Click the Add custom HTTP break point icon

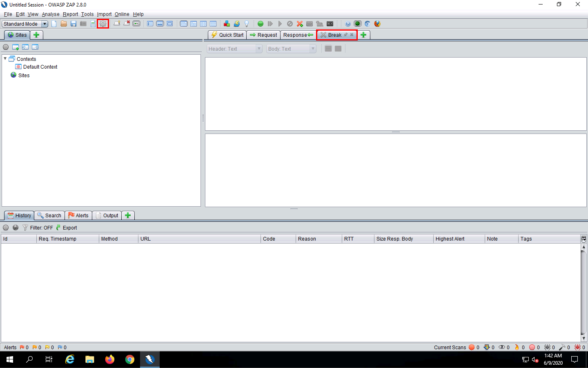300,24
